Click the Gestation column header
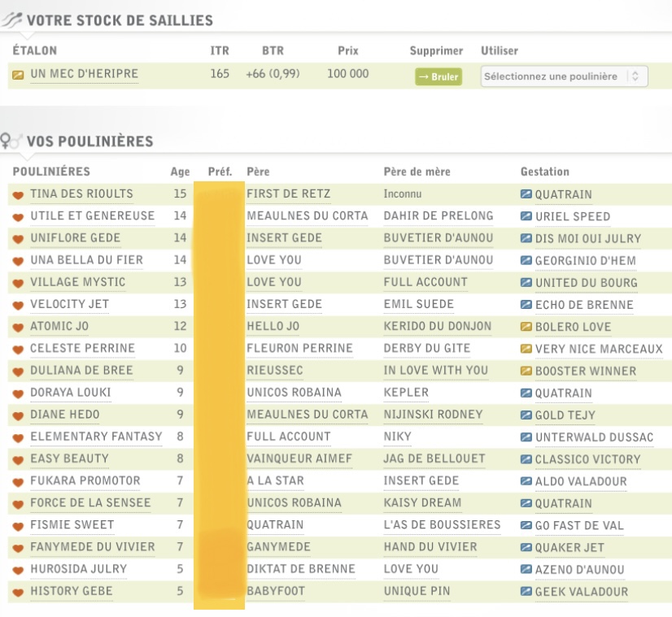The image size is (672, 617). pyautogui.click(x=545, y=172)
